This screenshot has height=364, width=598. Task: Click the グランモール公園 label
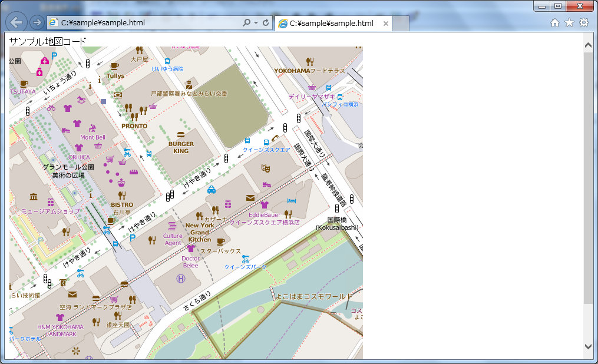pos(68,167)
